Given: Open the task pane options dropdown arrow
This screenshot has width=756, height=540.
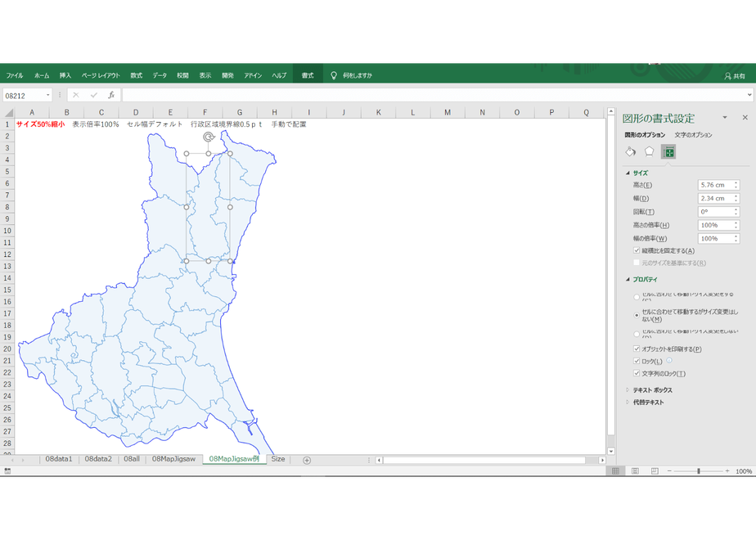Looking at the screenshot, I should 725,117.
